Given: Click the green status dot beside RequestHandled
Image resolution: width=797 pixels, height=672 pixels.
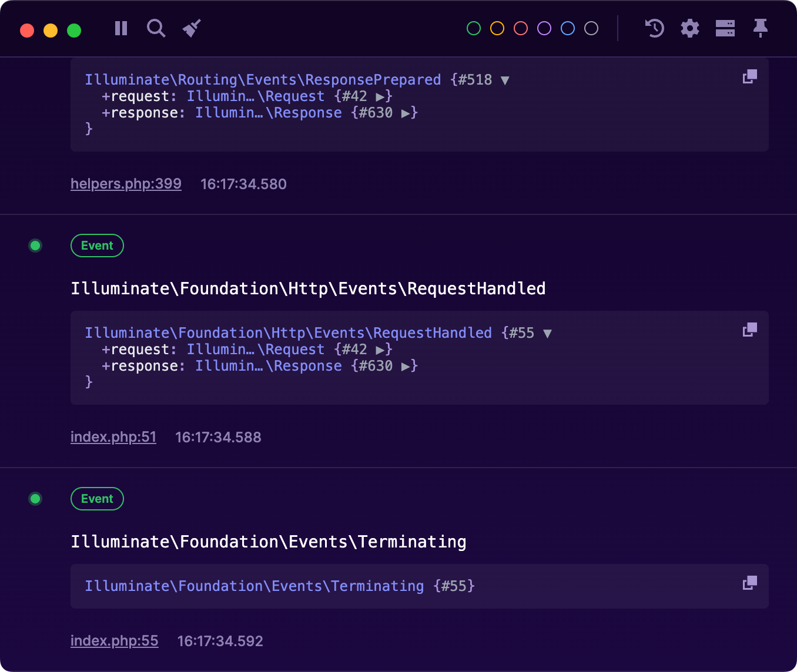Looking at the screenshot, I should pyautogui.click(x=35, y=246).
